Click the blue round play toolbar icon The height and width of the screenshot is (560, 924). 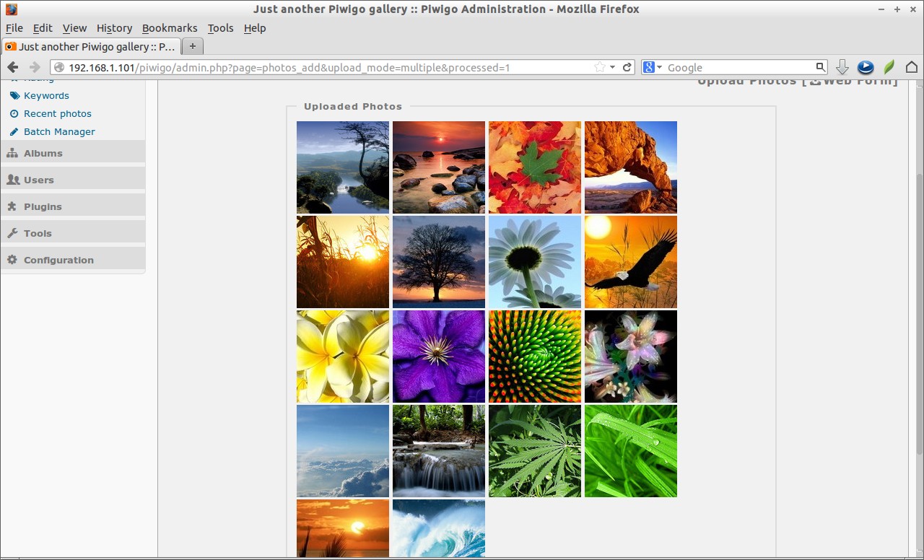(x=866, y=67)
